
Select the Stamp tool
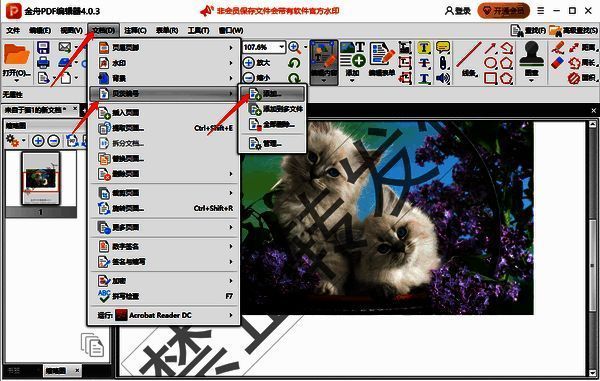[531, 58]
